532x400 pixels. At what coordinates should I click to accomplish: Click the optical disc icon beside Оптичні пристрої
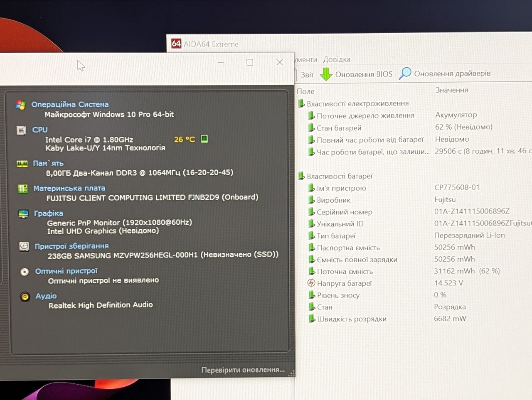(x=25, y=272)
